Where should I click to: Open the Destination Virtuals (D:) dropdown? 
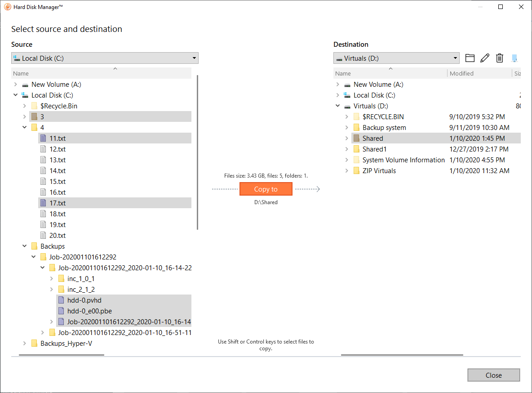click(455, 58)
